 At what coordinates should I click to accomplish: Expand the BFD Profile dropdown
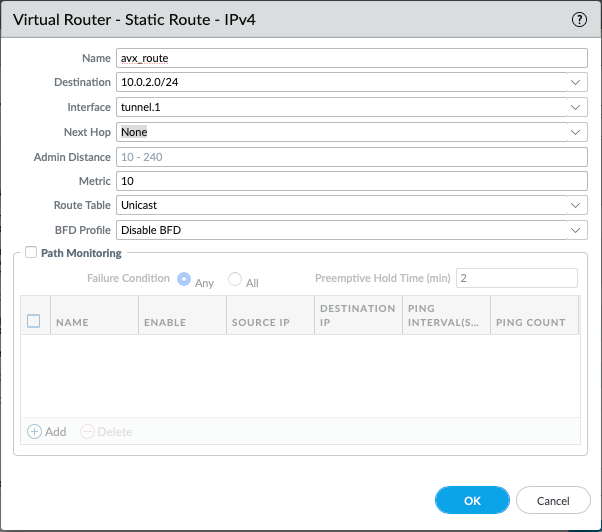(575, 231)
